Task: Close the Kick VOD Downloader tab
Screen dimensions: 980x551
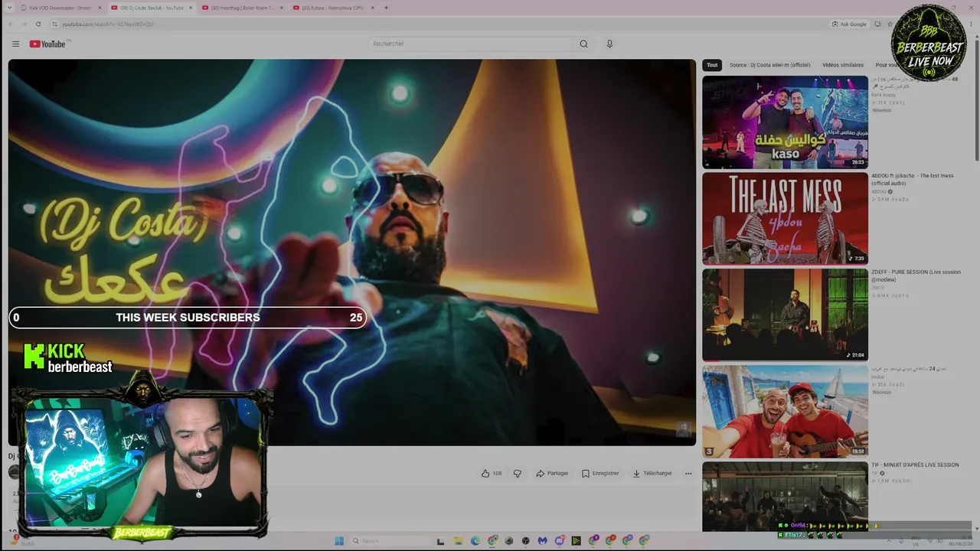Action: [x=100, y=8]
